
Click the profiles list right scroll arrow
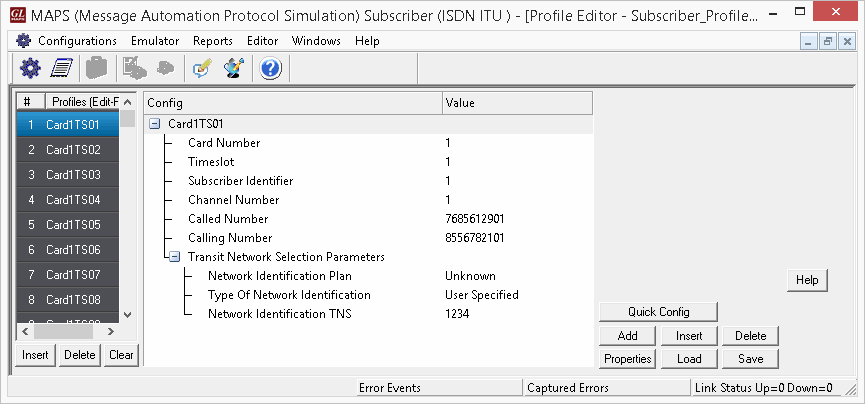(x=110, y=331)
